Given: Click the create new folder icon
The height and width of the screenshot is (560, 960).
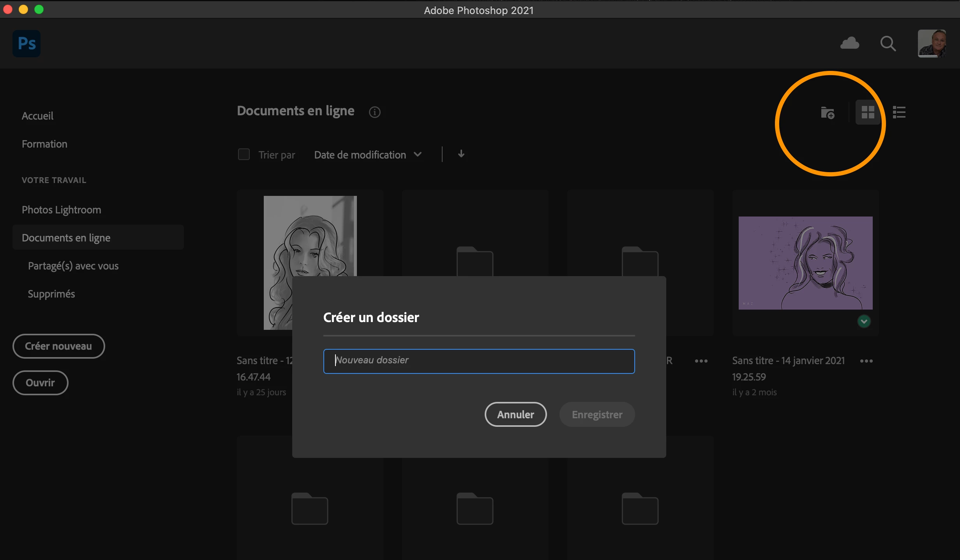Looking at the screenshot, I should pos(828,113).
